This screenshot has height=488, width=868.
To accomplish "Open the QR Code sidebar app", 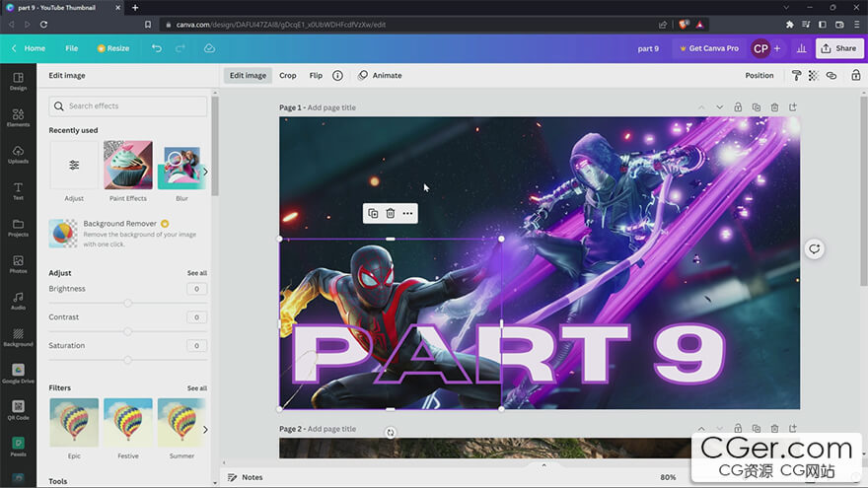I will pyautogui.click(x=19, y=410).
